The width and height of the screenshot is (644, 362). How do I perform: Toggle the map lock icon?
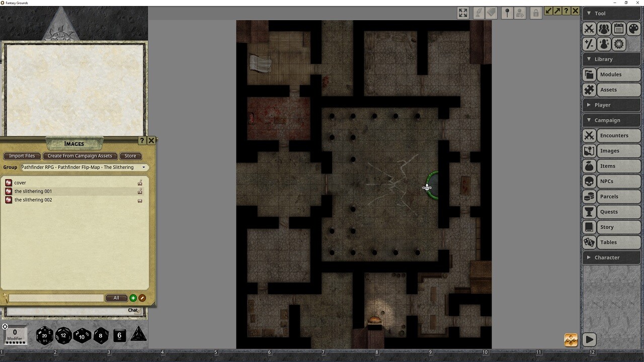click(535, 13)
